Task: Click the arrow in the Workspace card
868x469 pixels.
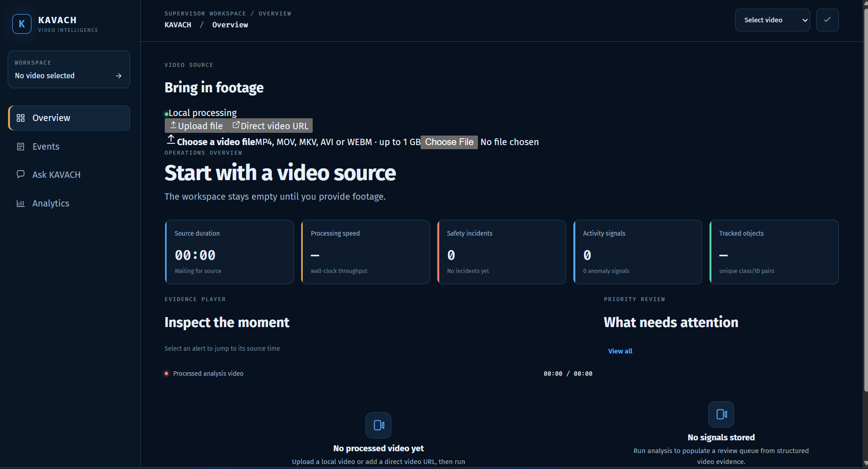Action: [x=119, y=76]
